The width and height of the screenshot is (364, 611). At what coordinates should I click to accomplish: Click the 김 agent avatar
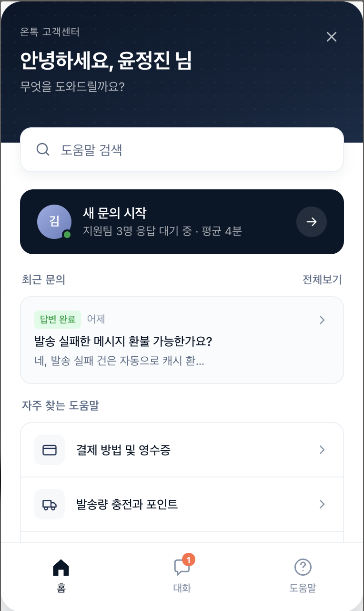[x=54, y=222]
